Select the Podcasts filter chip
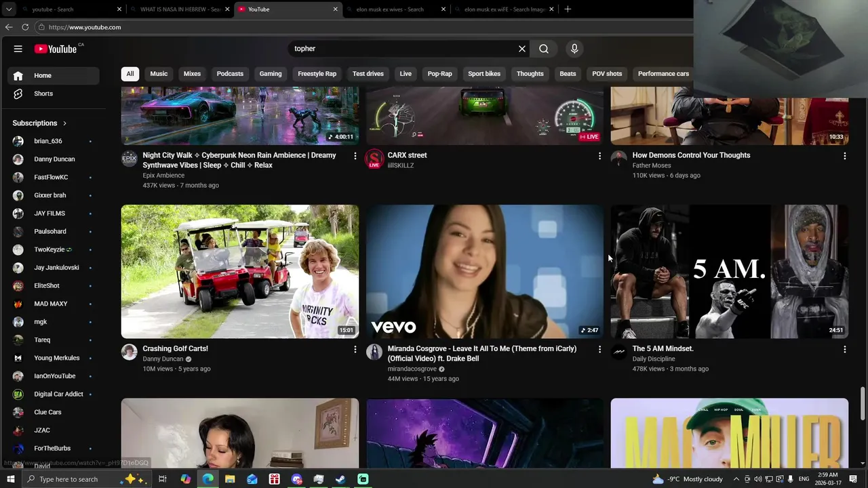 click(x=230, y=74)
